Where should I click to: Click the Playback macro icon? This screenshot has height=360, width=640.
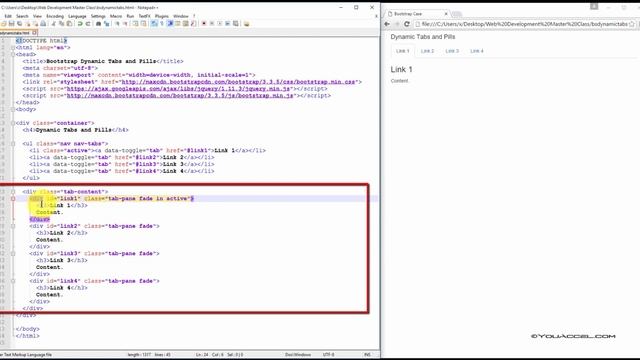pos(220,24)
